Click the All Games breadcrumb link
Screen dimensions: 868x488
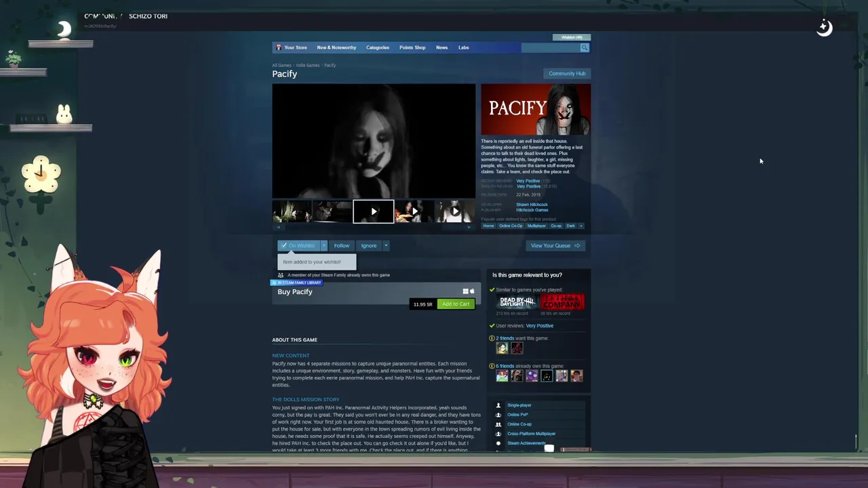(x=281, y=65)
